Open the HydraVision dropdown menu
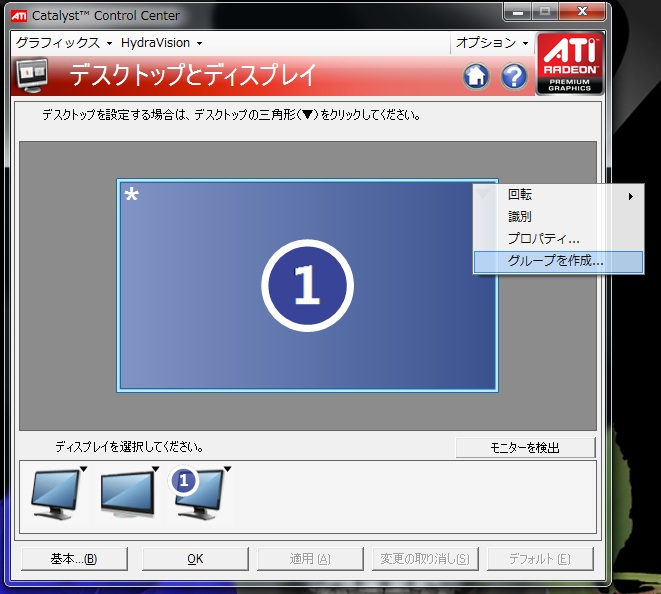Viewport: 661px width, 594px height. (161, 43)
